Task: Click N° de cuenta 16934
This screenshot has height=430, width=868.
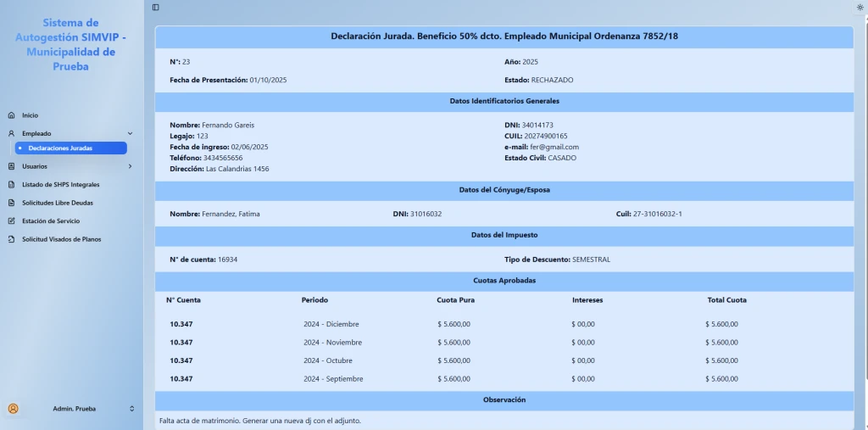Action: click(203, 260)
